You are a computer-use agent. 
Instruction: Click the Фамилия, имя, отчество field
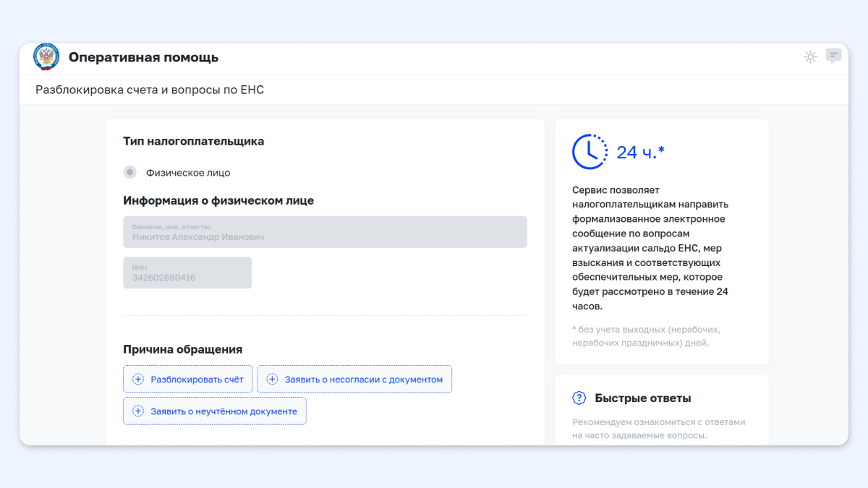point(325,232)
